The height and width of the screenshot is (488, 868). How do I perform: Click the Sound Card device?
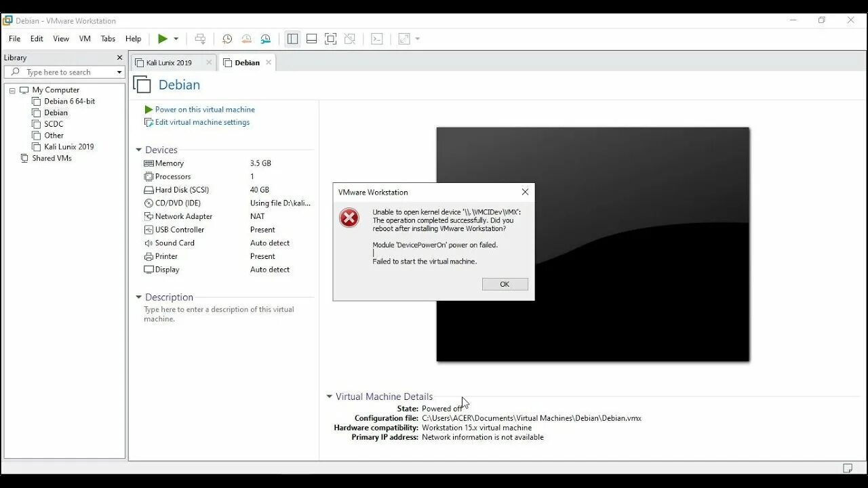click(227, 243)
